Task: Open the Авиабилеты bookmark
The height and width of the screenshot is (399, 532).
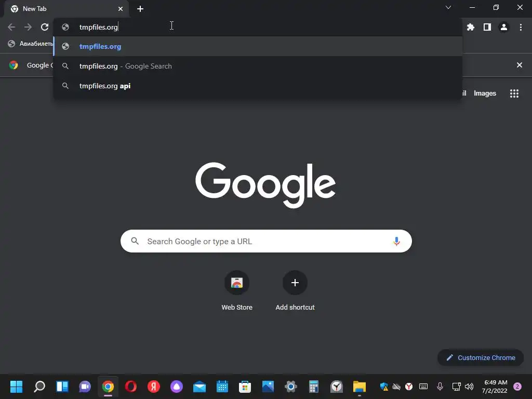Action: pyautogui.click(x=30, y=44)
